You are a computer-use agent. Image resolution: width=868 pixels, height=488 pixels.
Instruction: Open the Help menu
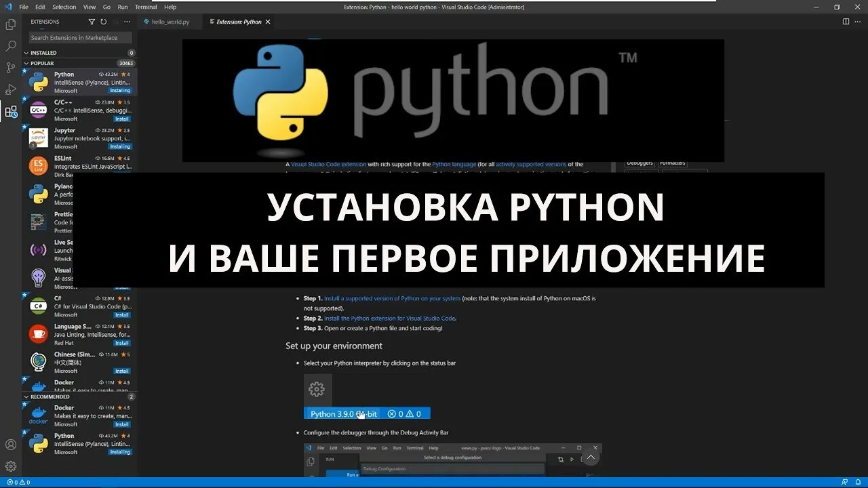tap(170, 7)
